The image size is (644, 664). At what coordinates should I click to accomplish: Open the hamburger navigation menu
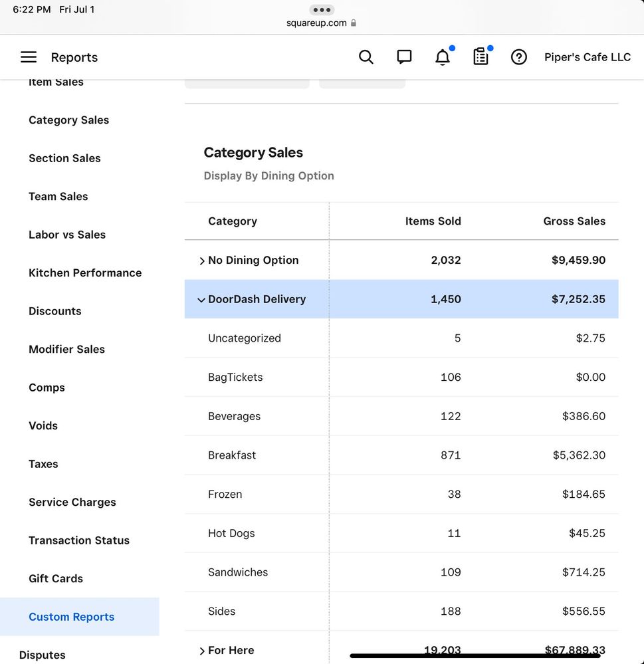pyautogui.click(x=29, y=57)
